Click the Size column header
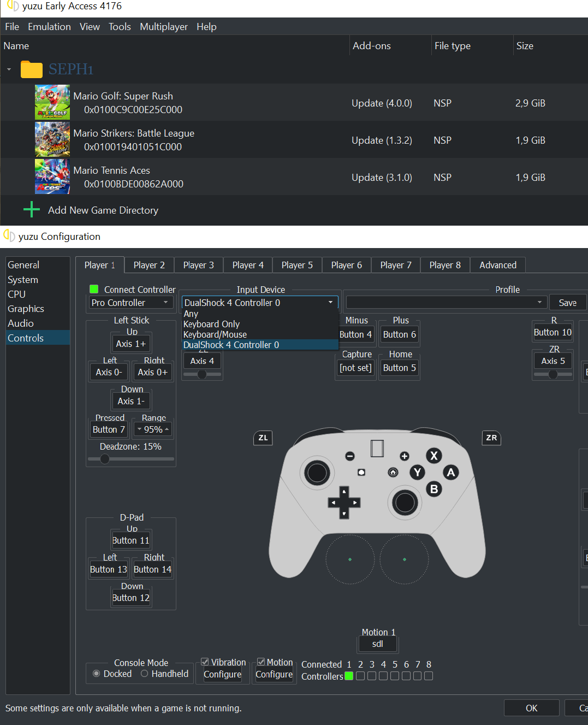 (550, 46)
